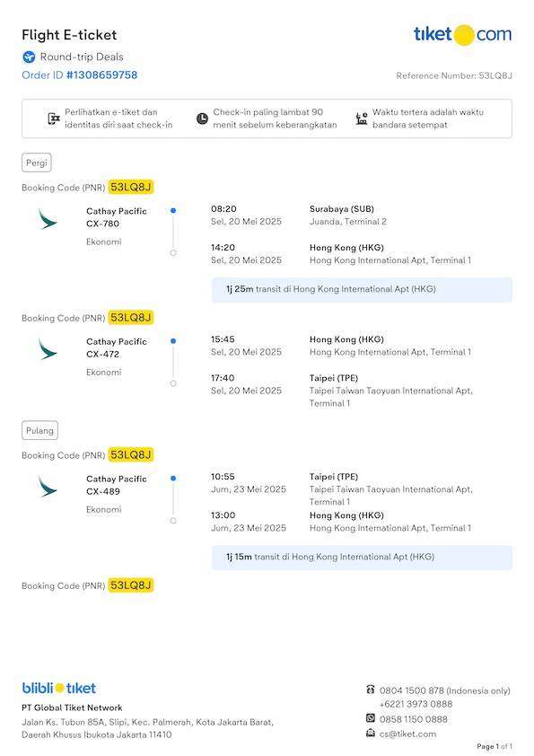The width and height of the screenshot is (534, 756).
Task: Click the e-ticket identity check icon
Action: point(54,119)
